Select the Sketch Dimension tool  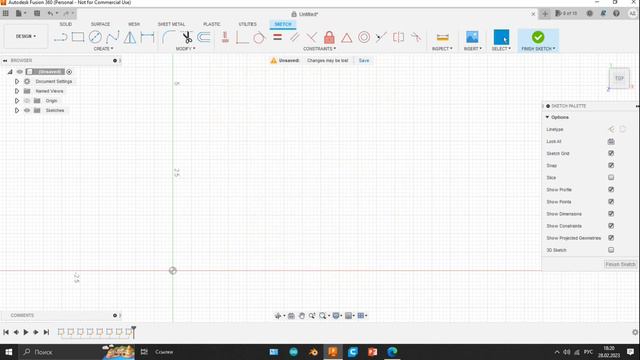147,37
